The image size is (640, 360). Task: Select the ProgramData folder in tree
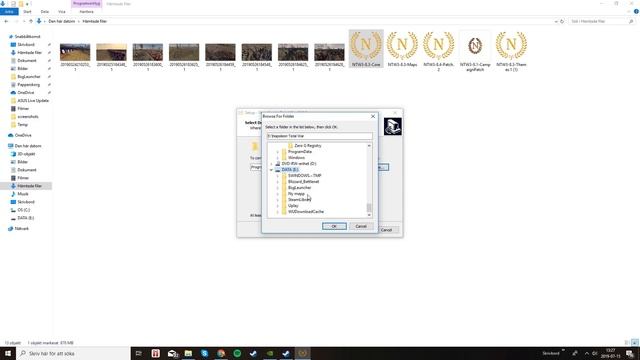click(300, 151)
